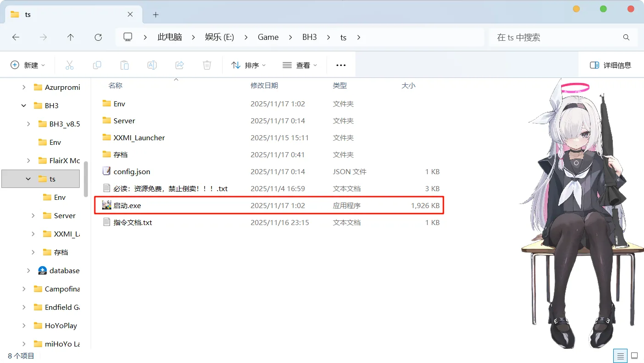Click the Cut icon on the toolbar
The height and width of the screenshot is (363, 644).
tap(70, 65)
